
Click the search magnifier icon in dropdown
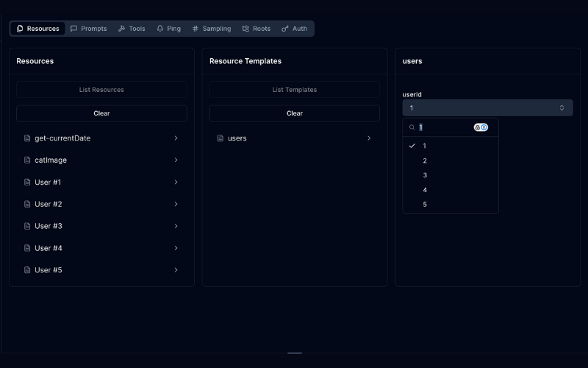[412, 127]
